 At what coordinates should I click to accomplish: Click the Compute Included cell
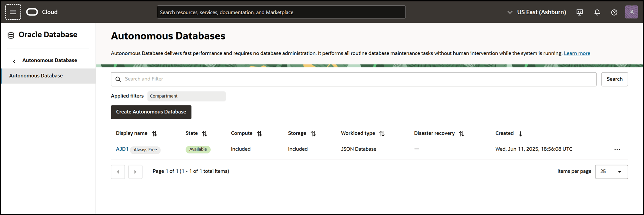(241, 149)
